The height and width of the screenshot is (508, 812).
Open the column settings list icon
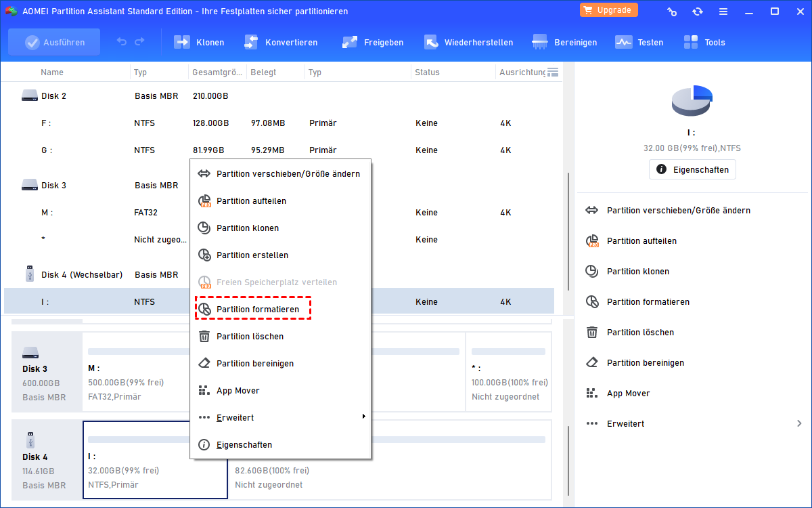tap(553, 72)
